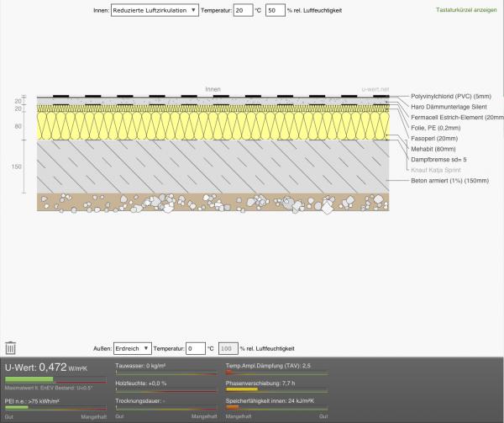
Task: Select the Fermacell Estrich-Element layer label
Action: coord(457,118)
